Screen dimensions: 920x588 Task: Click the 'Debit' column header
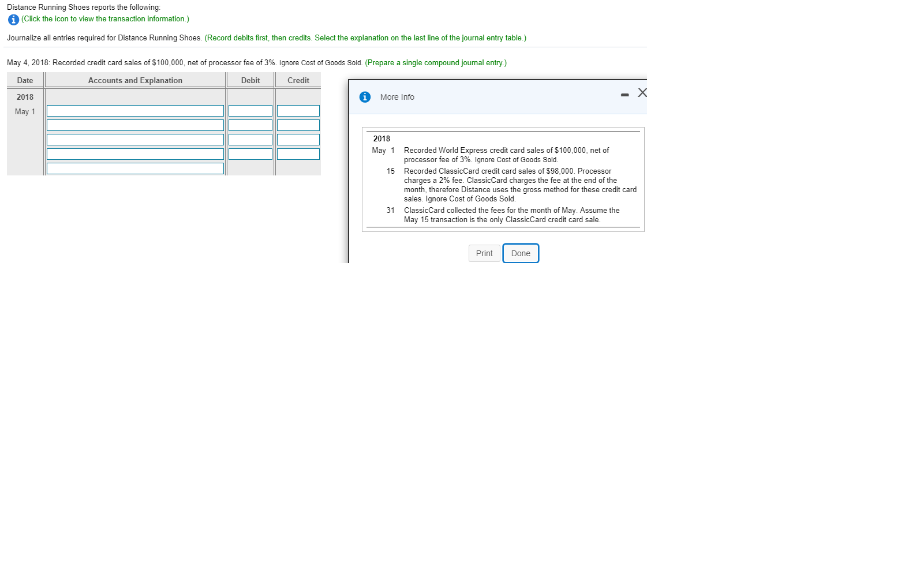pyautogui.click(x=250, y=80)
